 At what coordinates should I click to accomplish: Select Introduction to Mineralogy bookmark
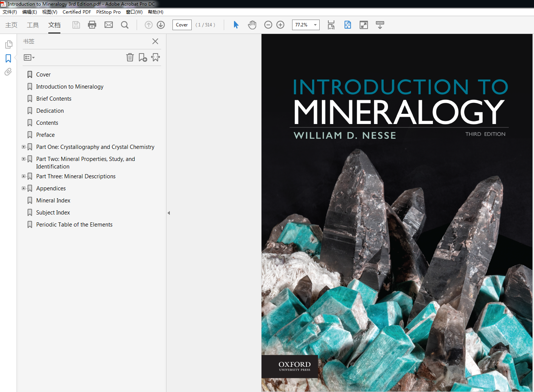[70, 87]
